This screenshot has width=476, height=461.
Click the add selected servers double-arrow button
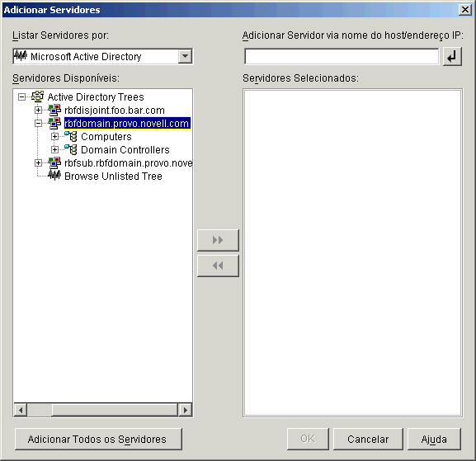coord(218,240)
